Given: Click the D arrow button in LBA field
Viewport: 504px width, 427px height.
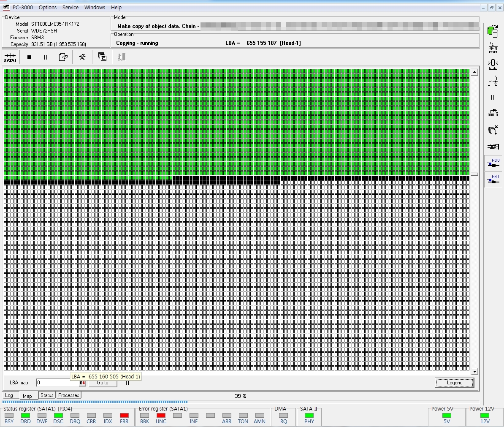Looking at the screenshot, I should [x=83, y=383].
